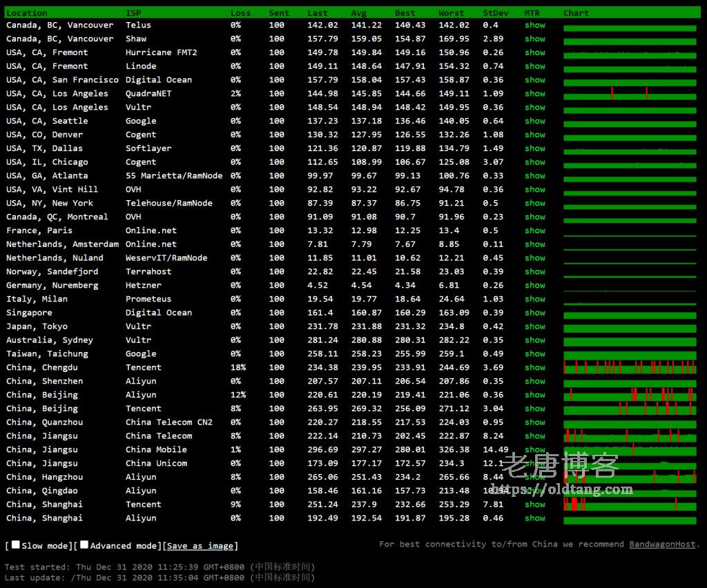Click the StDev column header
Screen dimensions: 707x588
[495, 13]
